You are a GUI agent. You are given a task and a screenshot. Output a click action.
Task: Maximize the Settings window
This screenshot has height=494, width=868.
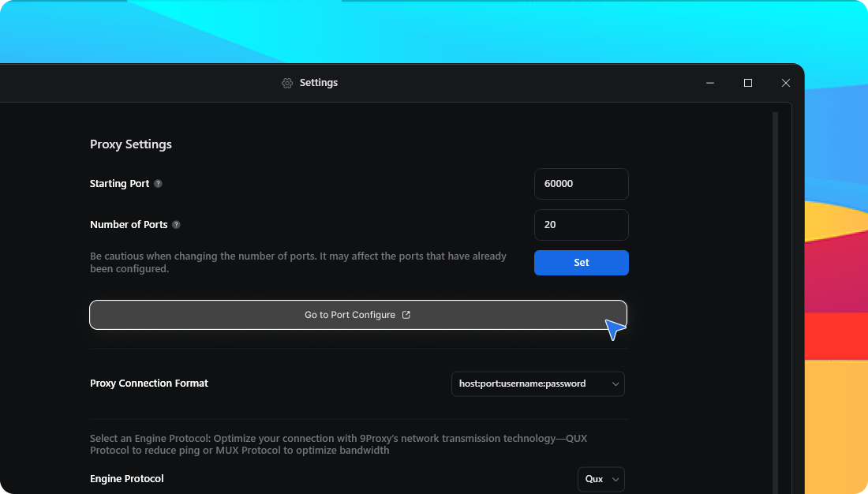[x=748, y=83]
